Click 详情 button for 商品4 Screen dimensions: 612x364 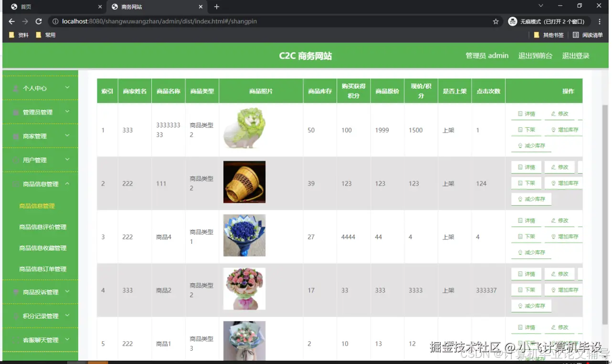point(527,221)
